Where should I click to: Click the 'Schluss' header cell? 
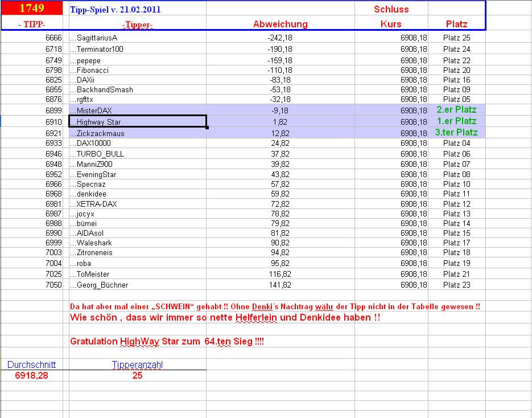[391, 9]
